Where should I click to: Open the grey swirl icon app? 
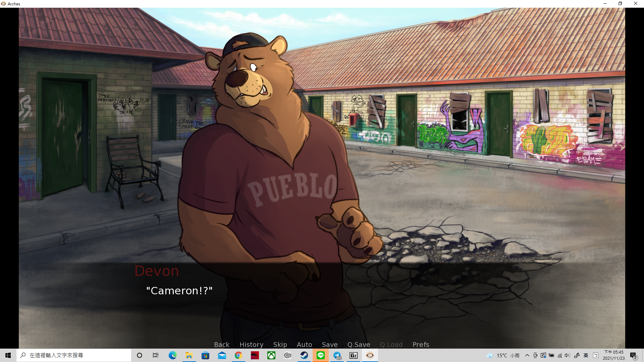tap(288, 355)
